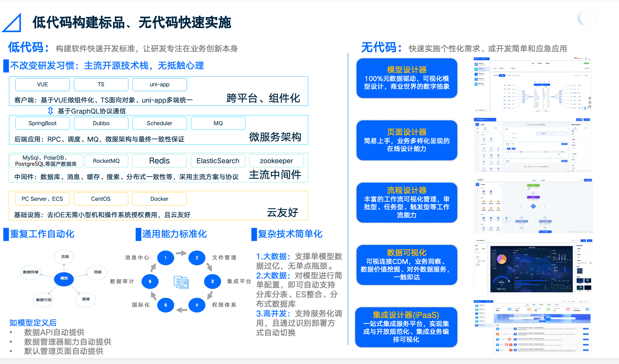Screen dimensions: 619x364
Task: Click the SpringBoot technology box
Action: click(43, 123)
